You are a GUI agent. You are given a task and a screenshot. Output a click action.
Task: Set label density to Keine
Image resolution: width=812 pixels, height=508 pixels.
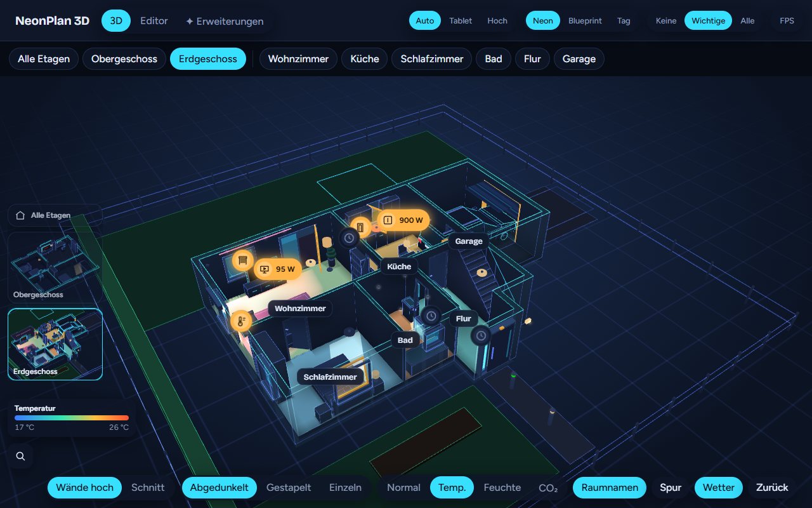666,21
